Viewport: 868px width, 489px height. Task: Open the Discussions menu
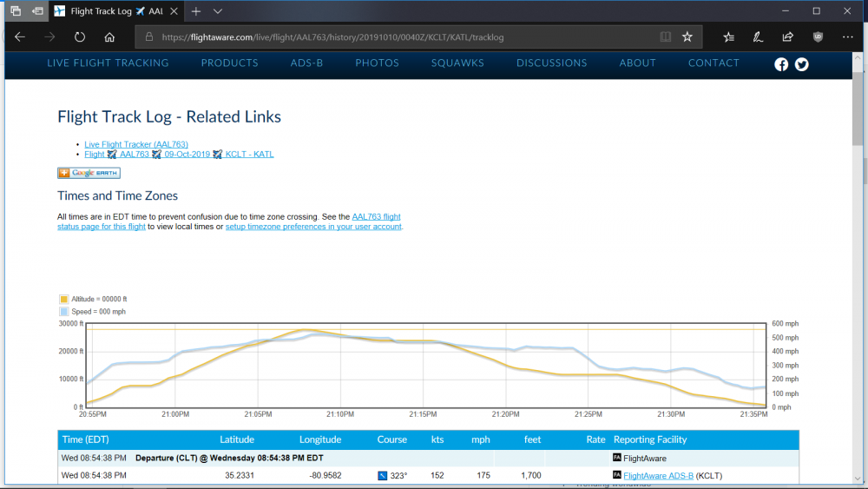[552, 63]
